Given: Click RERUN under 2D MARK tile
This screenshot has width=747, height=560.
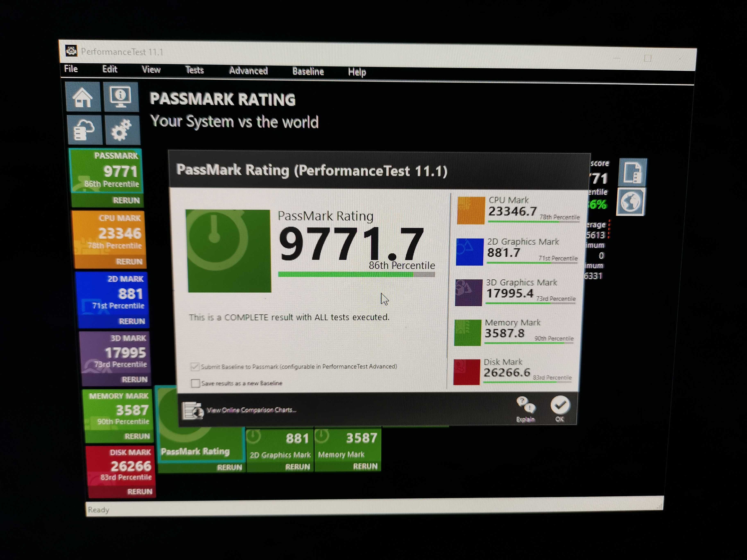Looking at the screenshot, I should (132, 321).
